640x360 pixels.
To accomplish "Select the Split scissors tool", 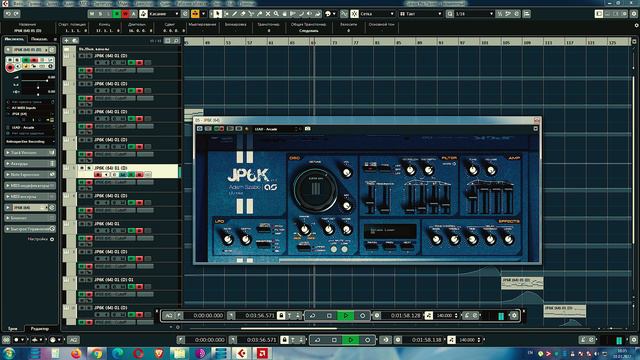I will pos(251,14).
